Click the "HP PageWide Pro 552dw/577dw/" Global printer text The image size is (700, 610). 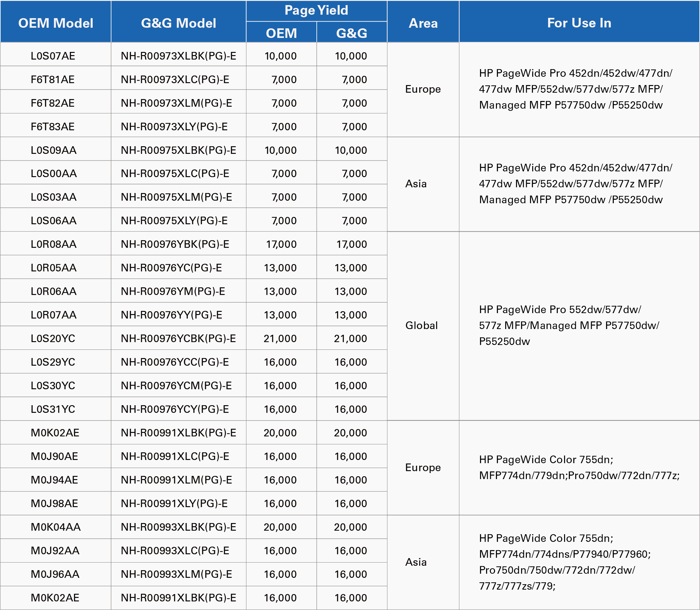(560, 309)
